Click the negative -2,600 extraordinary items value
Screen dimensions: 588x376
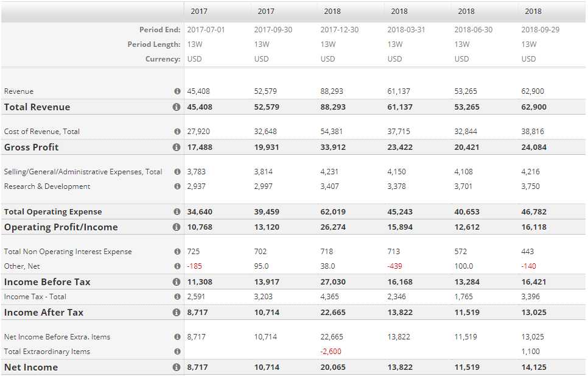pos(331,352)
